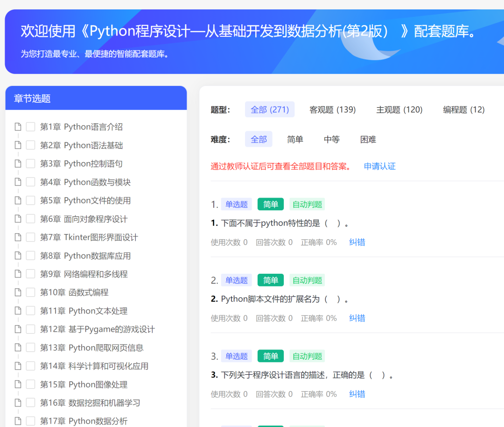Viewport: 504px width, 427px height.
Task: Click the file icon beside 第4章 Python函数与模块
Action: click(18, 182)
